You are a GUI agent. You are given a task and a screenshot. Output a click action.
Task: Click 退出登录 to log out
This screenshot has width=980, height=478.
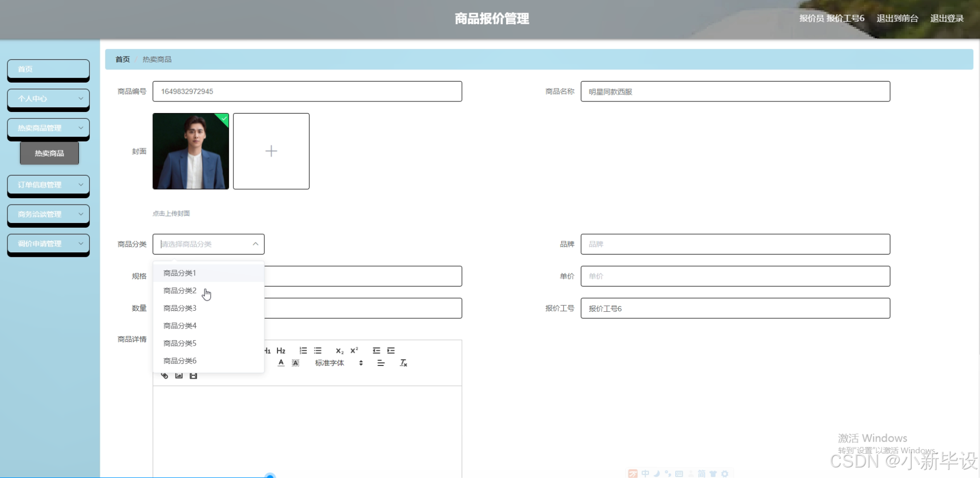tap(946, 17)
